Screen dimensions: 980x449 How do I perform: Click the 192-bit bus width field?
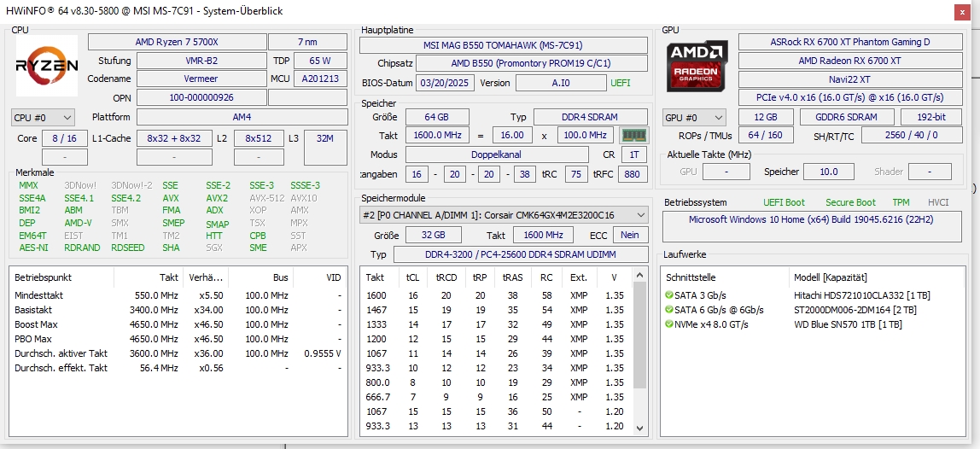pyautogui.click(x=931, y=117)
